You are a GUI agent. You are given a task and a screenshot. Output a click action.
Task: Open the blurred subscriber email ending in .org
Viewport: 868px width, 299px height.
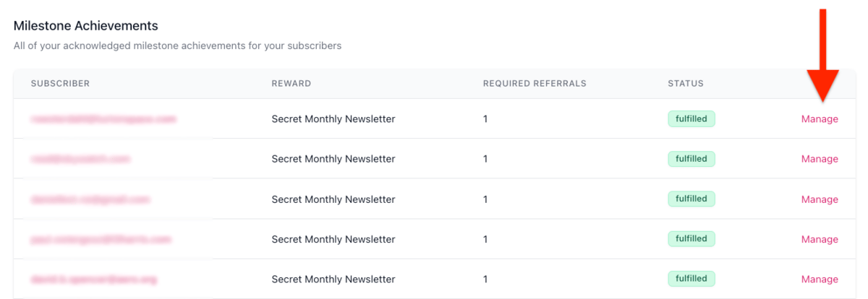pos(94,279)
